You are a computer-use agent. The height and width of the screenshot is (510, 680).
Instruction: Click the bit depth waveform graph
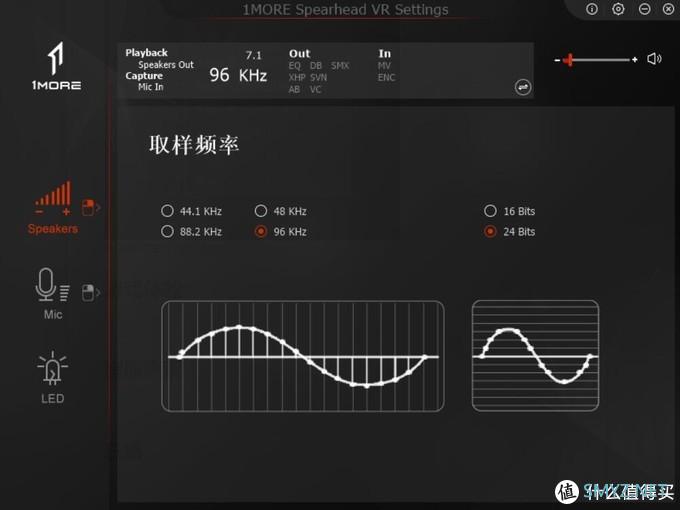[x=535, y=356]
